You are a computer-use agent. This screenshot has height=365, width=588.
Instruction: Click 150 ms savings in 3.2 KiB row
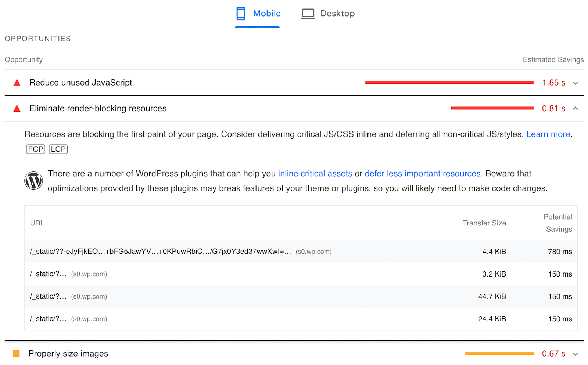click(x=560, y=274)
